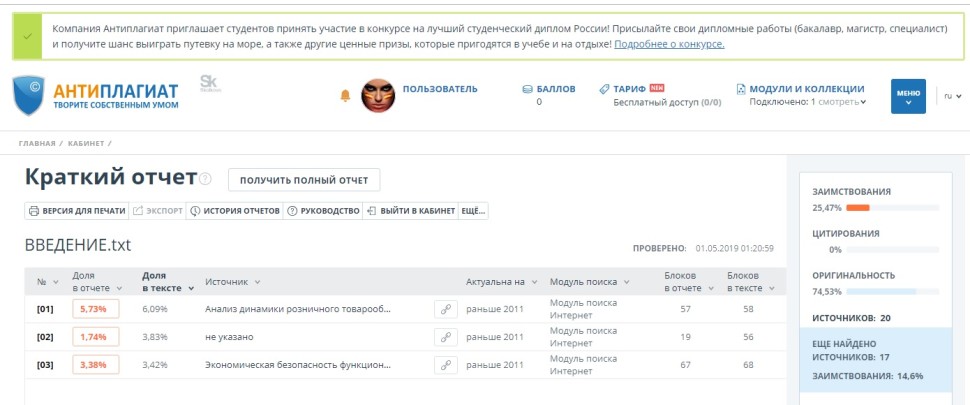Screen dimensions: 970x405
Task: Click the ЗАИМСТВОВАНИЯ 25,47% orange bar
Action: pyautogui.click(x=857, y=208)
